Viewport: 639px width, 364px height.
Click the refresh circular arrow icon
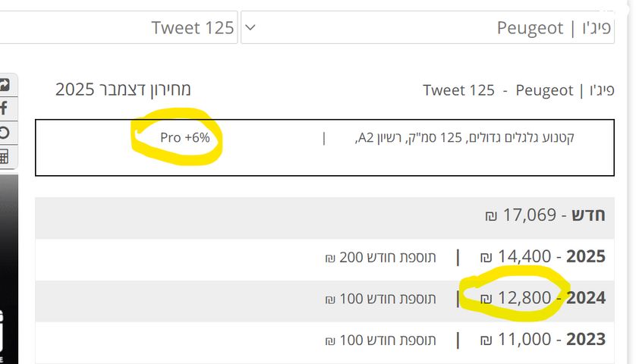click(x=5, y=133)
